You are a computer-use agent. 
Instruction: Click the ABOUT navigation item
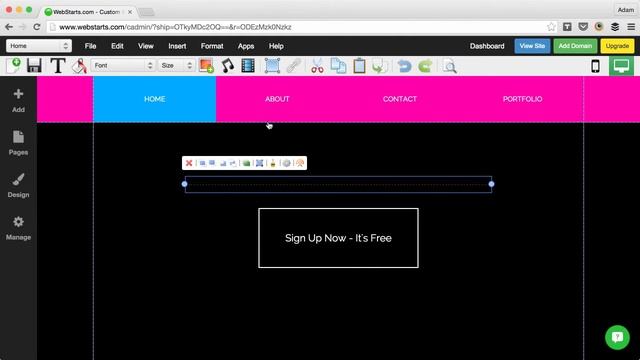click(277, 99)
